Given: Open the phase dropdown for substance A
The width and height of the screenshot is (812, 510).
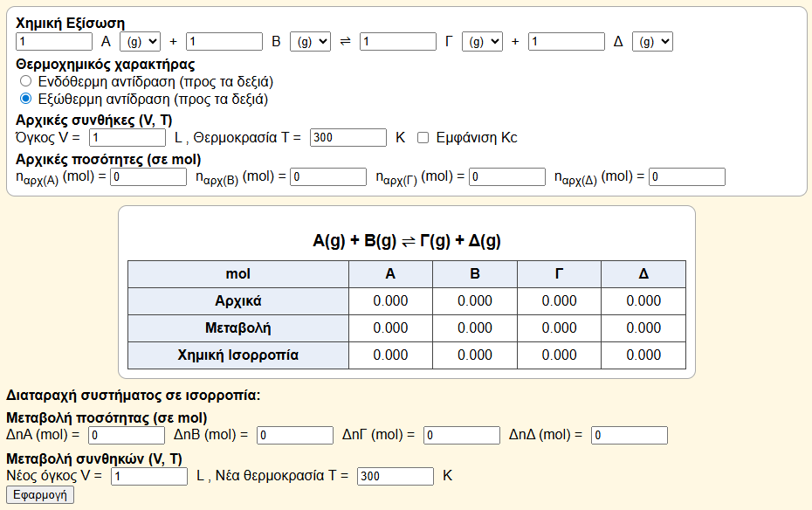Looking at the screenshot, I should coord(140,41).
